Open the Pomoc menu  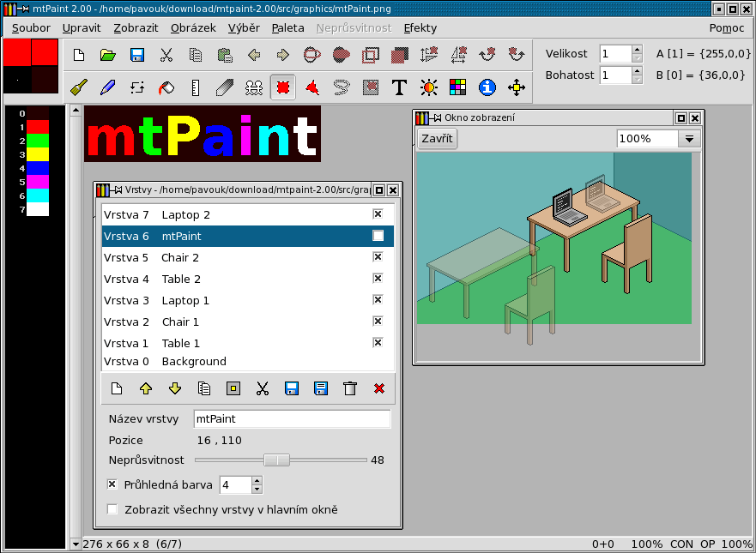tap(727, 28)
